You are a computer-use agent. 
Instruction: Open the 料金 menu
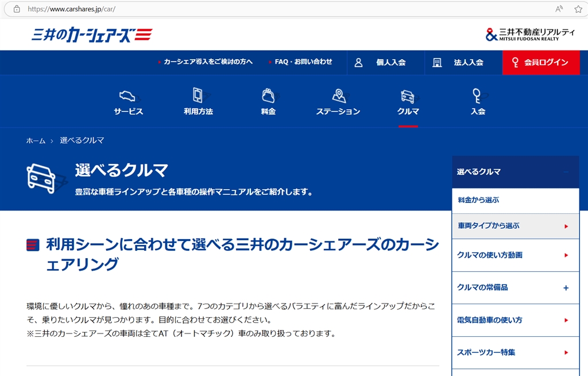pyautogui.click(x=269, y=111)
